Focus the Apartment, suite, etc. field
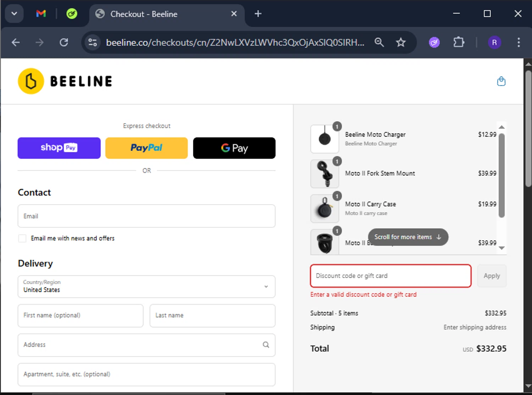This screenshot has height=395, width=532. click(x=146, y=374)
